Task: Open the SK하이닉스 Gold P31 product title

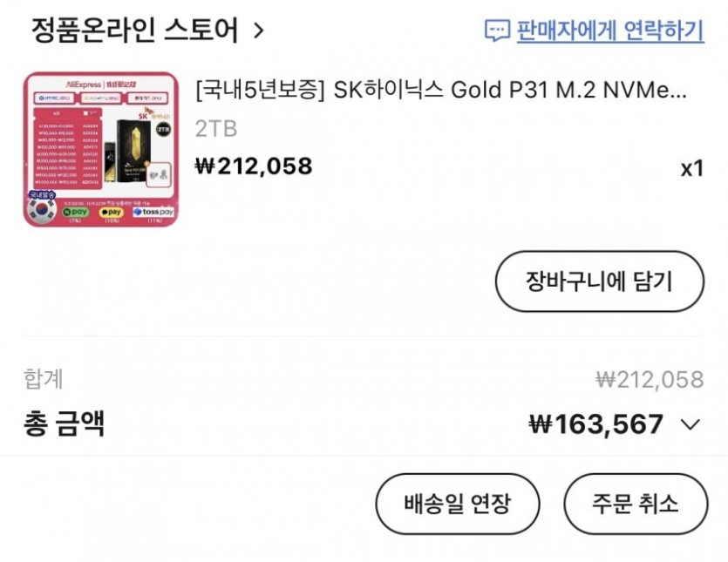Action: pyautogui.click(x=441, y=91)
